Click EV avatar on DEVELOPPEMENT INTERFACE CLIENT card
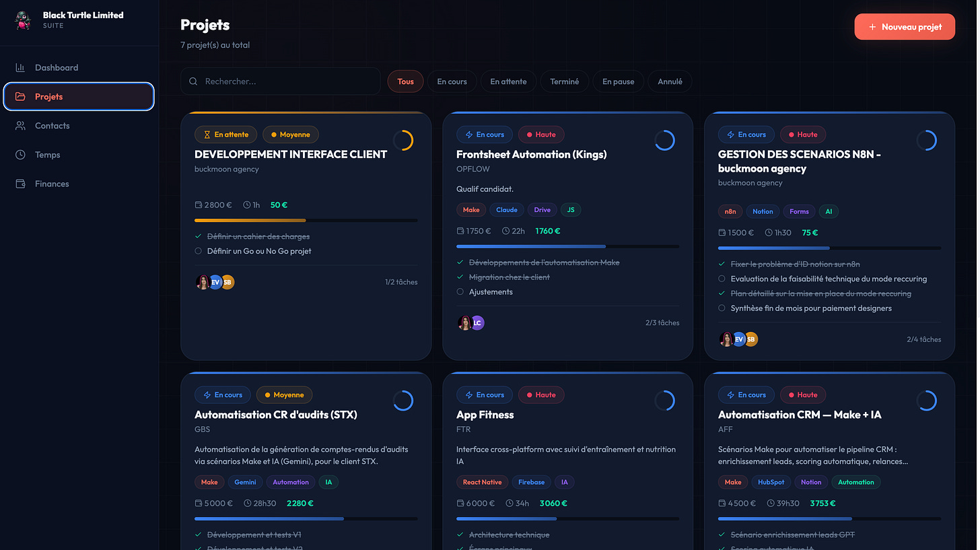Image resolution: width=980 pixels, height=550 pixels. click(215, 283)
